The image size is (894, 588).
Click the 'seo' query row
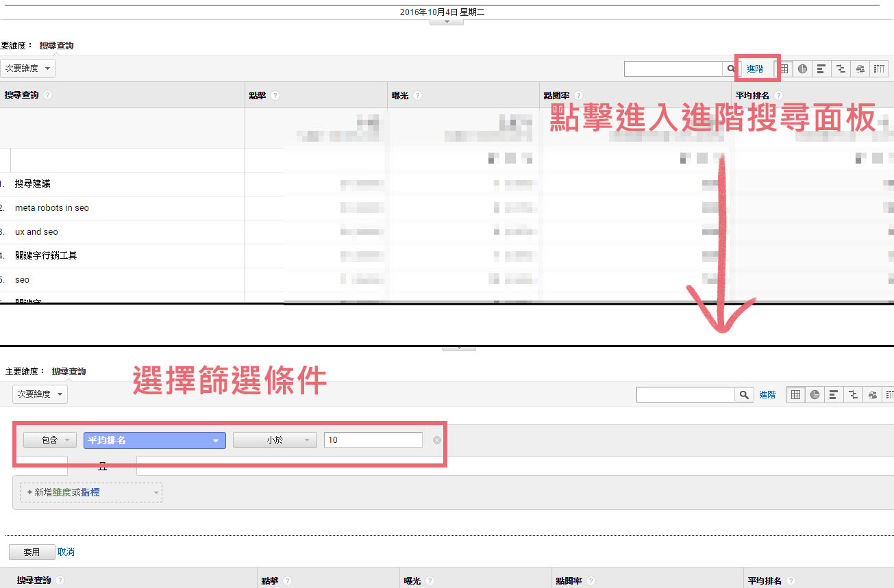click(22, 280)
